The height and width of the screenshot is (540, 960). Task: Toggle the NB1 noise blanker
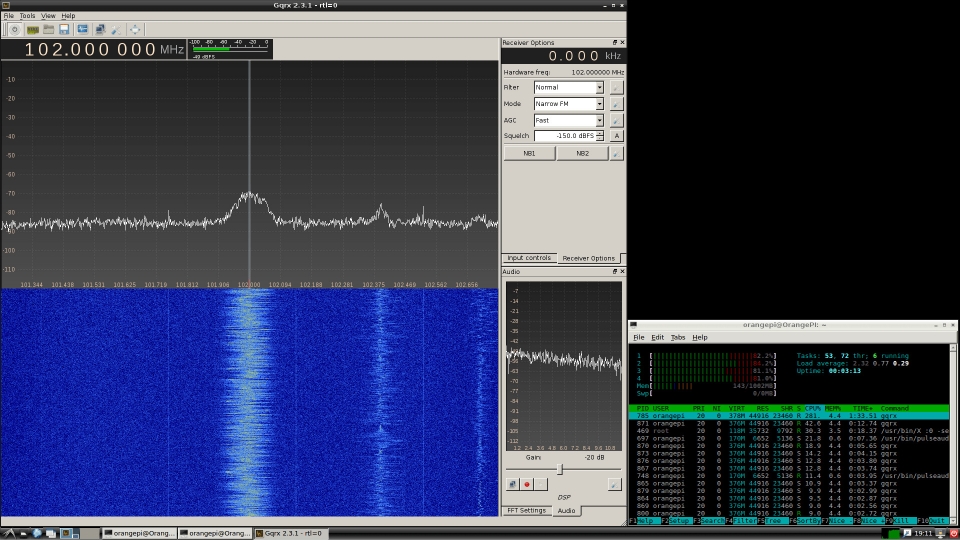point(529,153)
